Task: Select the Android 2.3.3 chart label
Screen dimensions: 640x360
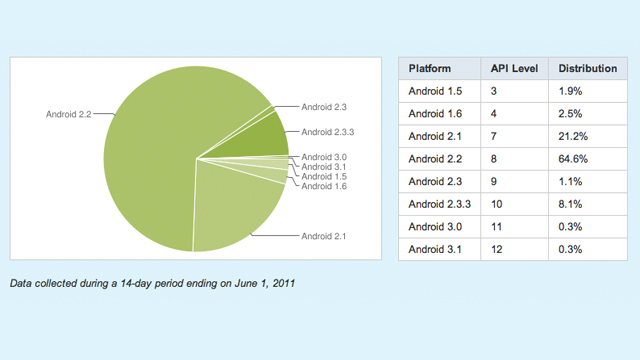Action: click(328, 132)
